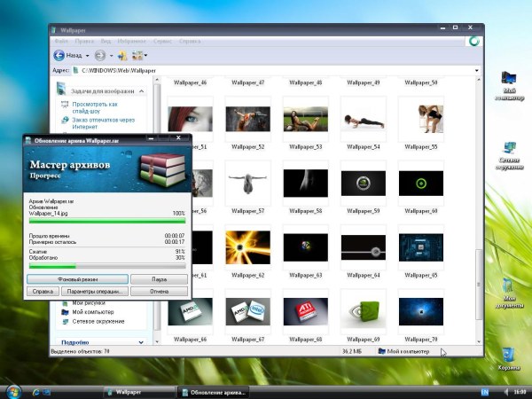Click the Windows Start orb

(14, 391)
